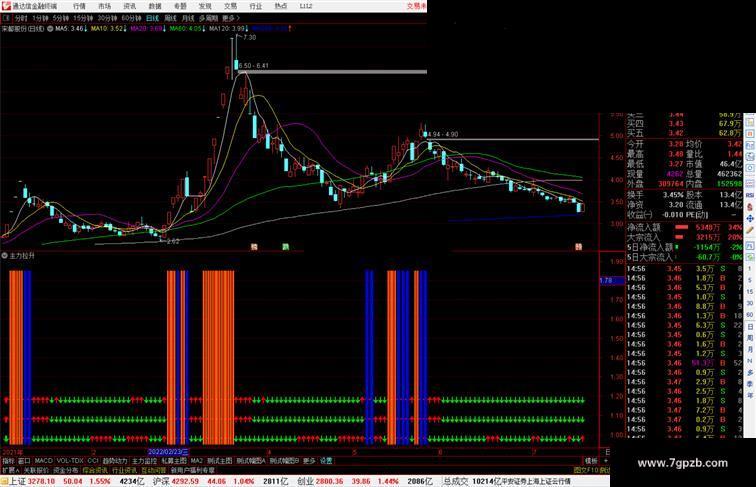Open the 综合资讯 tab
Viewport: 756px width, 487px height.
coord(95,470)
